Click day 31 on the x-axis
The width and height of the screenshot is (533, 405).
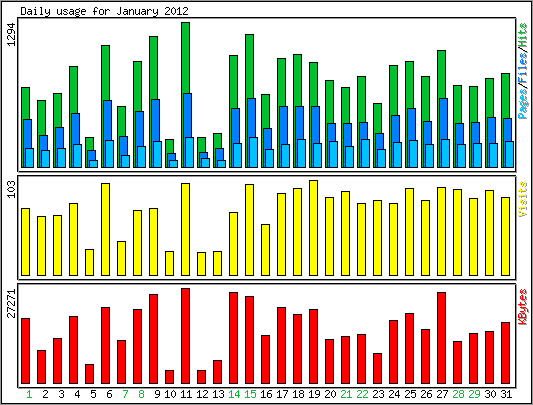coord(506,394)
